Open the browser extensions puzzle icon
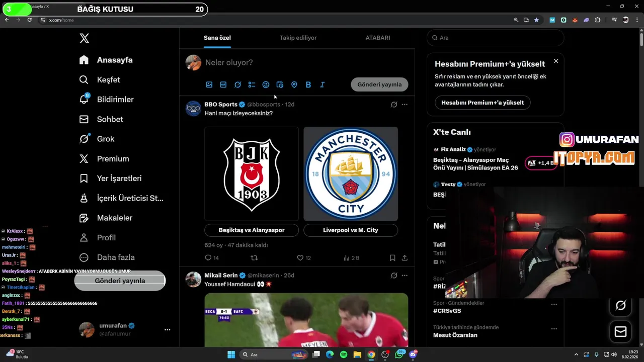 (598, 20)
